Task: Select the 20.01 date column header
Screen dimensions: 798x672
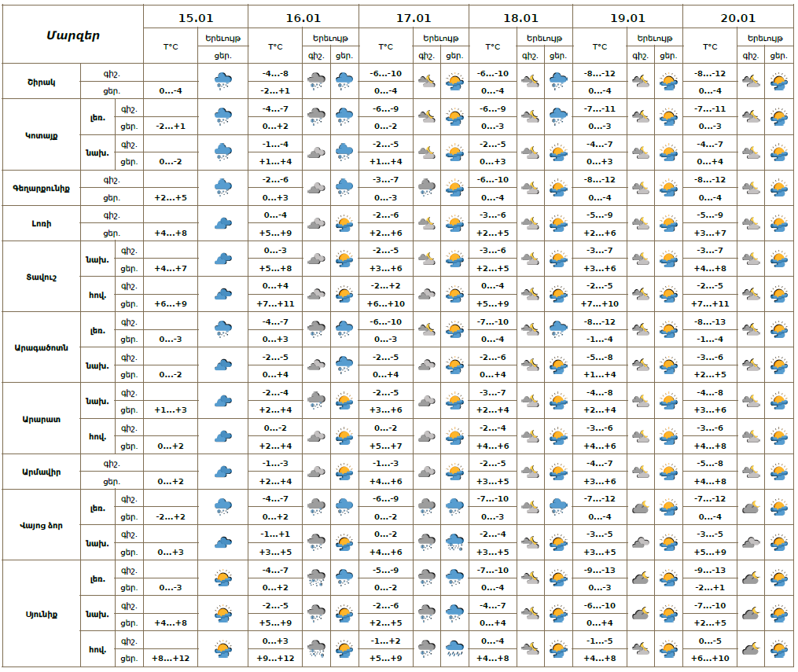Action: click(x=737, y=17)
